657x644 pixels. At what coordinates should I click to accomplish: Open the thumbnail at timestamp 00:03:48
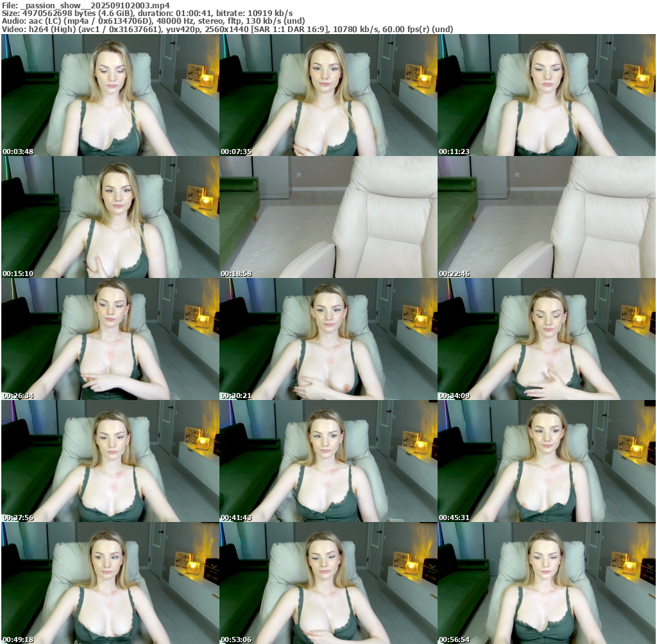point(110,95)
